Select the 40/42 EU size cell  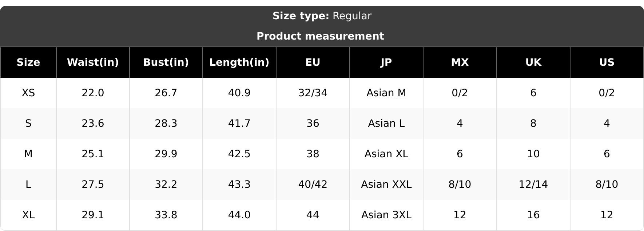click(313, 185)
